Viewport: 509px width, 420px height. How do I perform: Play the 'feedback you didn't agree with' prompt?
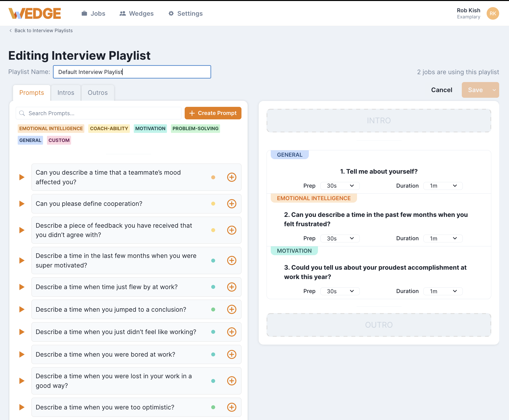click(22, 230)
